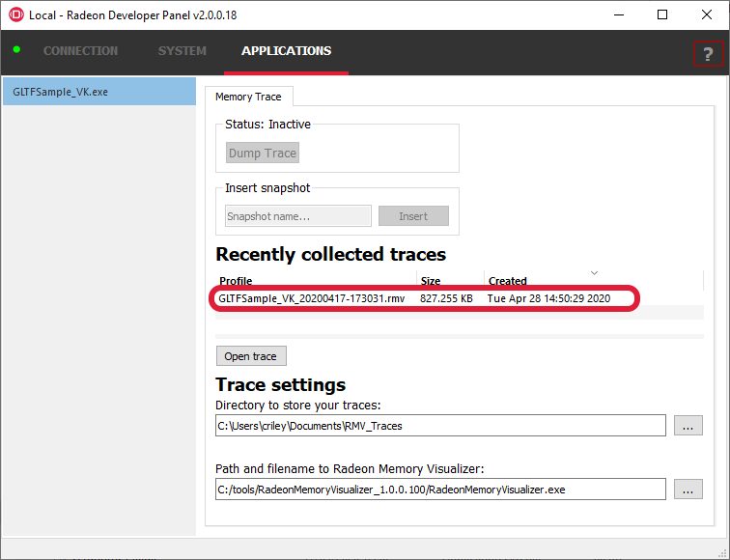The width and height of the screenshot is (730, 560).
Task: Click the Open trace button
Action: (250, 356)
